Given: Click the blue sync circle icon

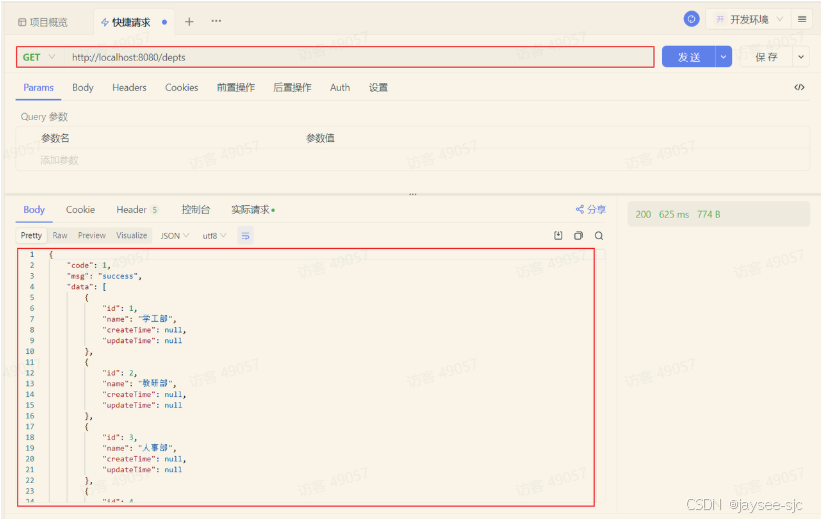Looking at the screenshot, I should click(691, 19).
